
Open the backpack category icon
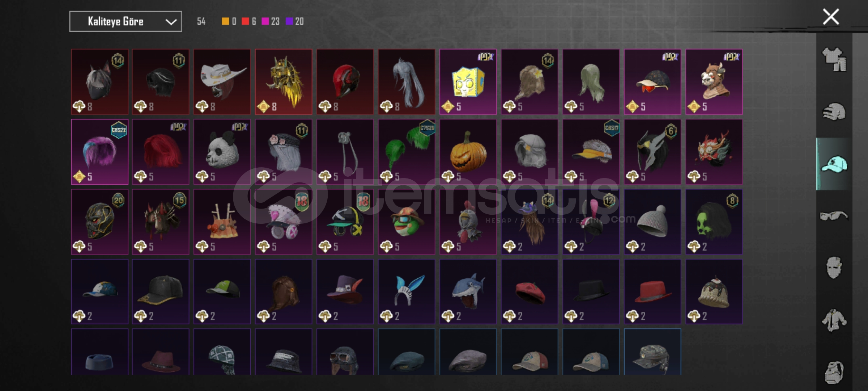click(x=834, y=371)
